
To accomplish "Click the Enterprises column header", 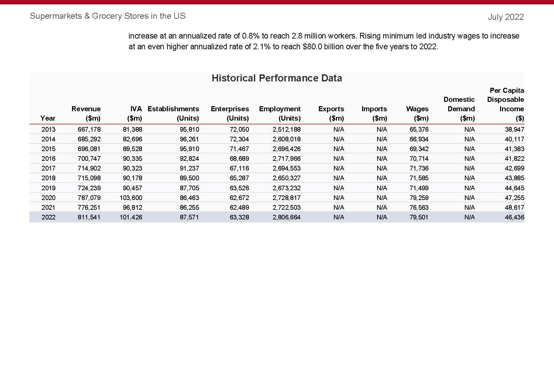I will point(230,113).
